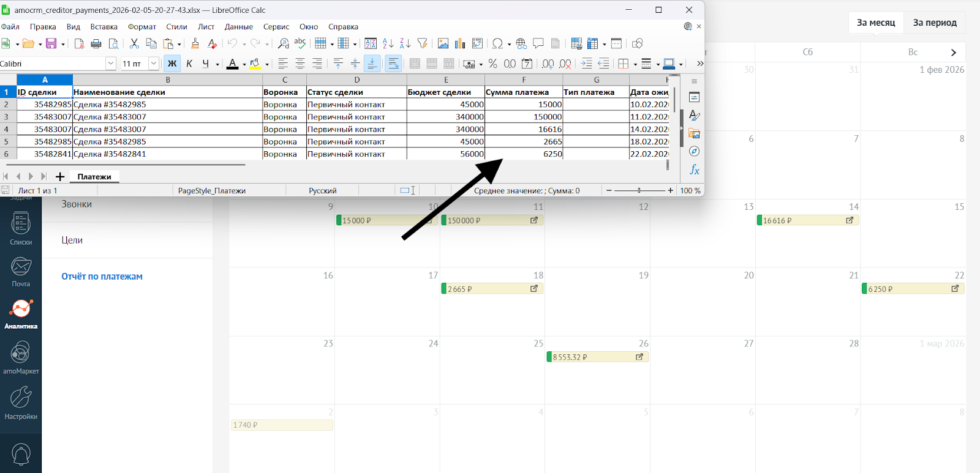Toggle Bold formatting button

pyautogui.click(x=172, y=64)
